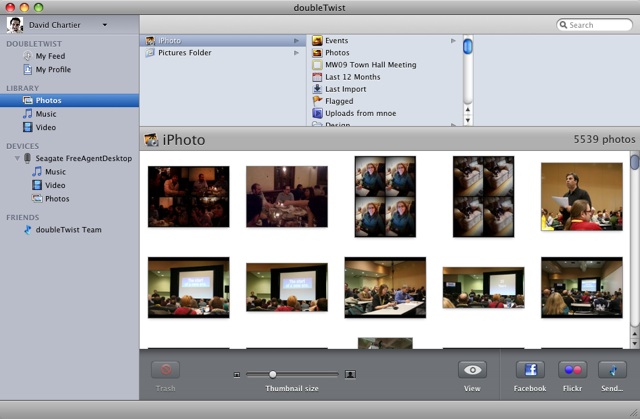The height and width of the screenshot is (419, 640).
Task: Open doubleTwist Team friend entry
Action: point(68,230)
